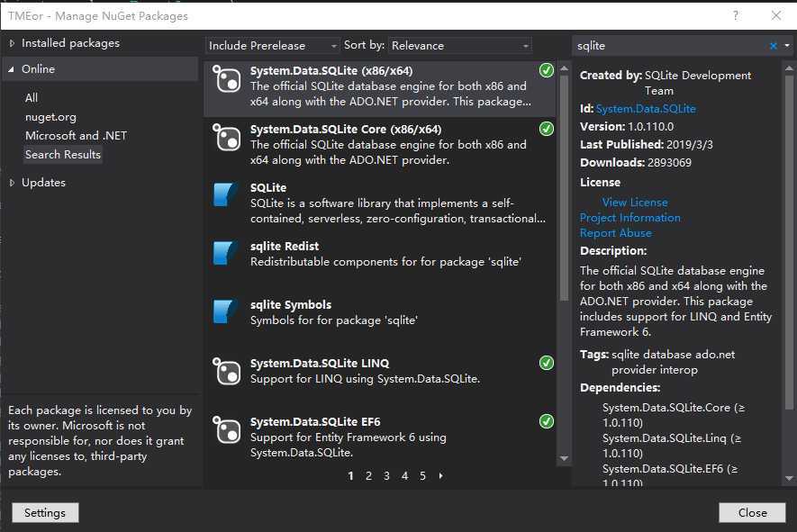Viewport: 797px width, 532px height.
Task: Go to results page 5
Action: pyautogui.click(x=422, y=476)
